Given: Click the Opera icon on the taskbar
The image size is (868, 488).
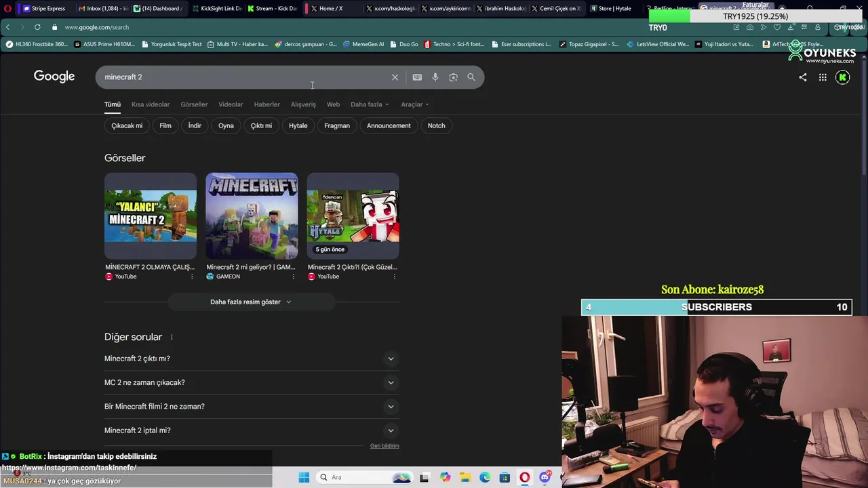Looking at the screenshot, I should tap(524, 477).
